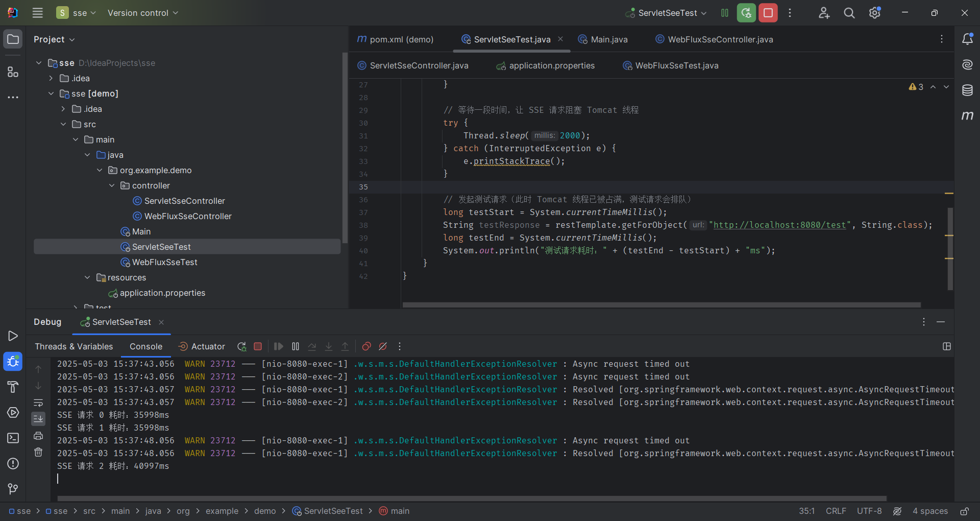Click Stop icon in debug panel toolbar
This screenshot has height=521, width=980.
[258, 346]
